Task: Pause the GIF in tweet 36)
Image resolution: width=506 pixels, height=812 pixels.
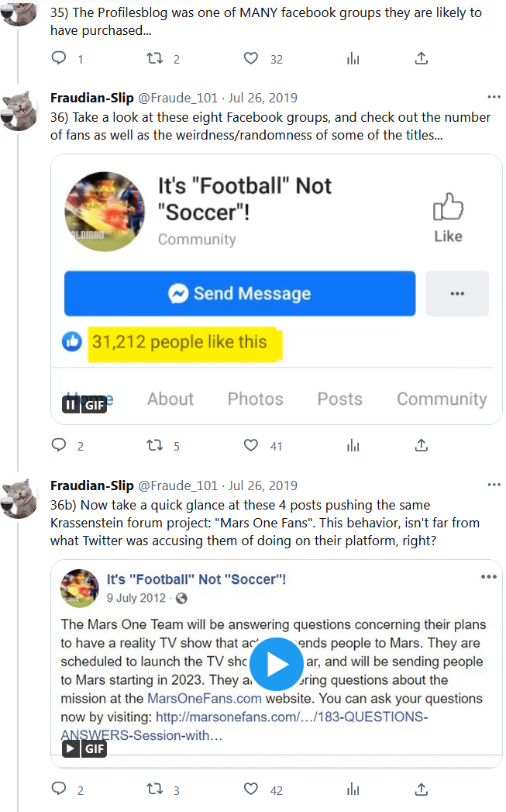Action: [x=84, y=404]
